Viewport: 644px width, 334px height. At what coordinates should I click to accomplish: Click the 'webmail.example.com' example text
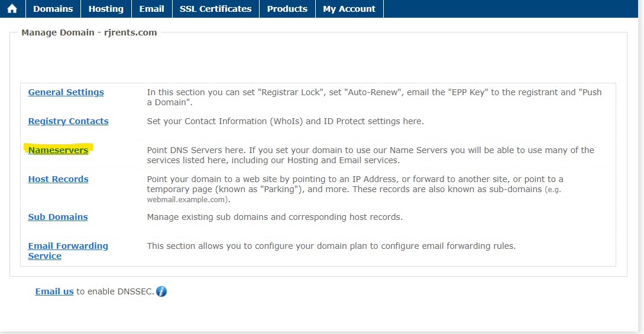coord(187,200)
